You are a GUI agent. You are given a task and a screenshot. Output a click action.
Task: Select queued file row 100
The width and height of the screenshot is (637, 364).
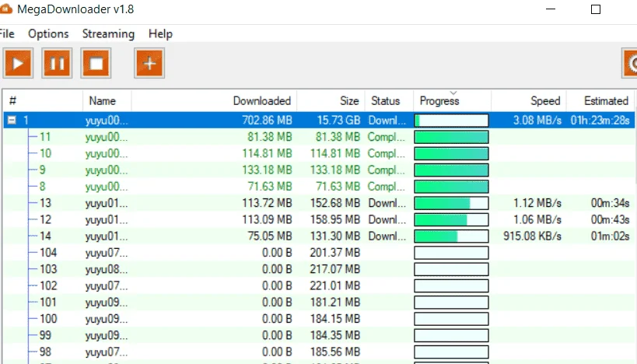point(319,319)
